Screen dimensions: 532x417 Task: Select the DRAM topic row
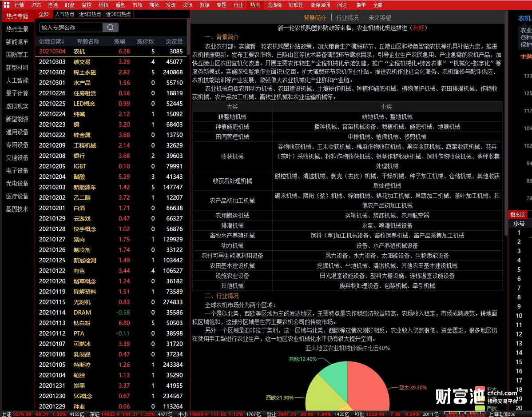(x=111, y=313)
